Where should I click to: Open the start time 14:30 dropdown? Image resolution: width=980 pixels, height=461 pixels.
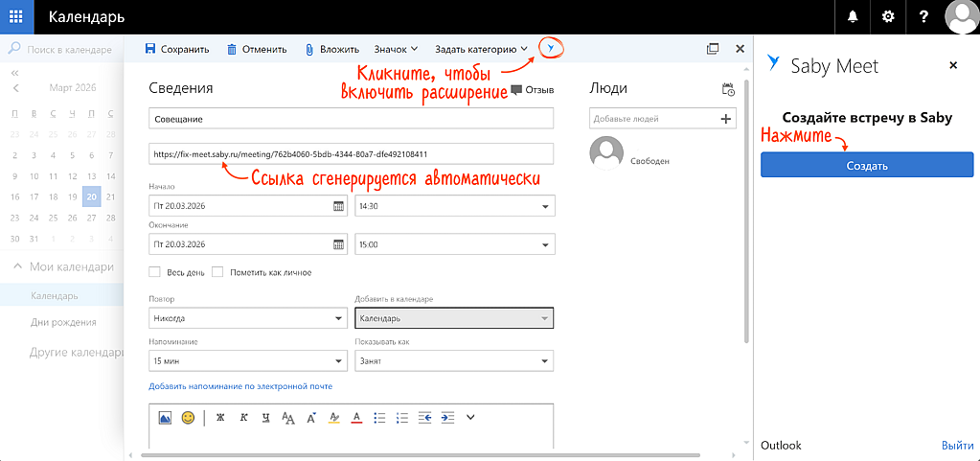[x=453, y=206]
